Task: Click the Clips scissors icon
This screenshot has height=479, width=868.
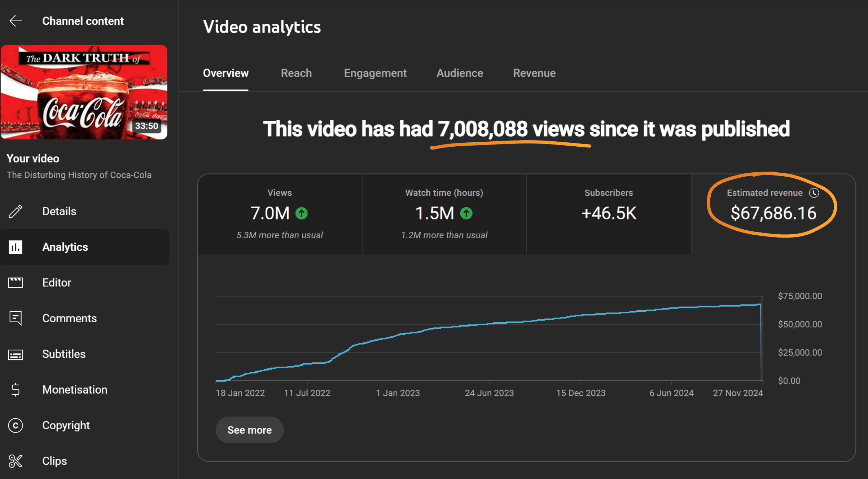Action: click(16, 461)
